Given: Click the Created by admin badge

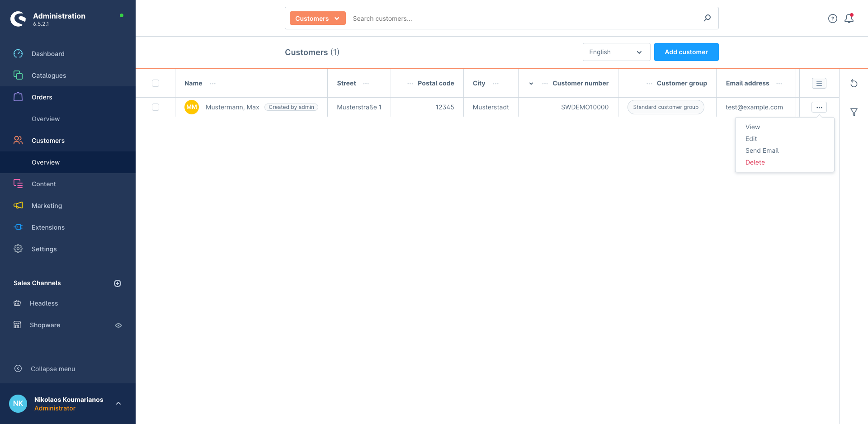Looking at the screenshot, I should 292,107.
